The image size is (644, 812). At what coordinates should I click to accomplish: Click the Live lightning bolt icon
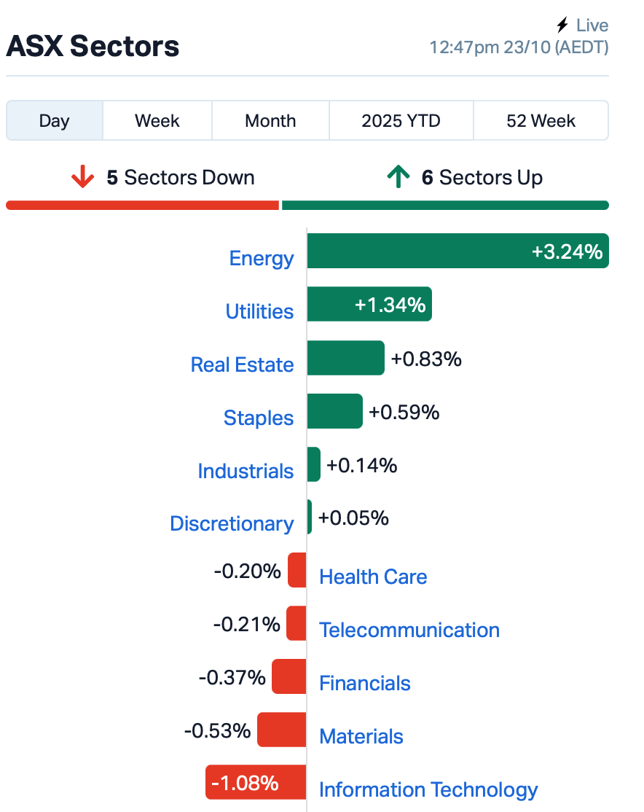[562, 26]
